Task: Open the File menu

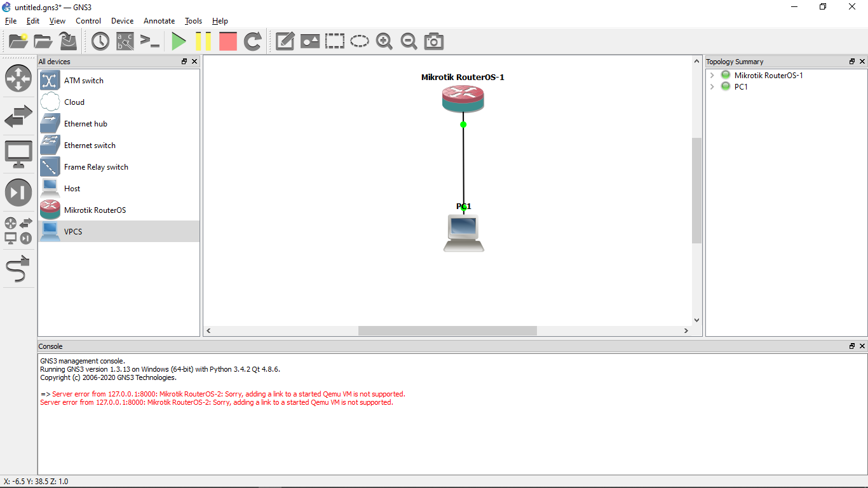Action: [11, 21]
